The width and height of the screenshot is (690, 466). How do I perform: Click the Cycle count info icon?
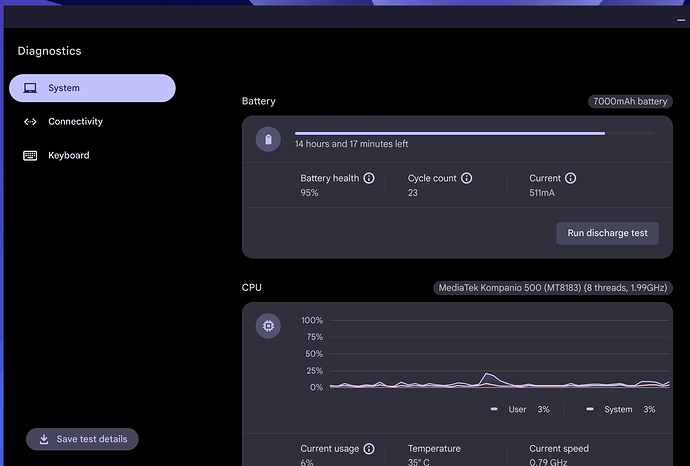point(466,178)
